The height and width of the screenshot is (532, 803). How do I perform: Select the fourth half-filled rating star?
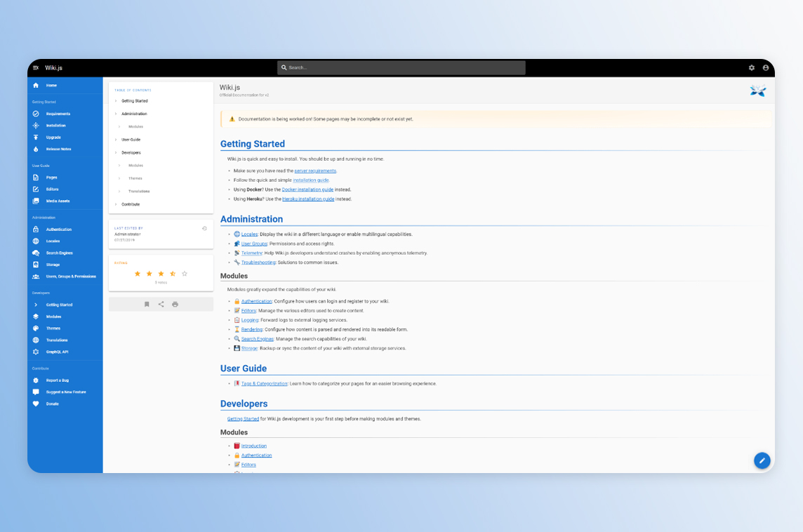coord(173,274)
